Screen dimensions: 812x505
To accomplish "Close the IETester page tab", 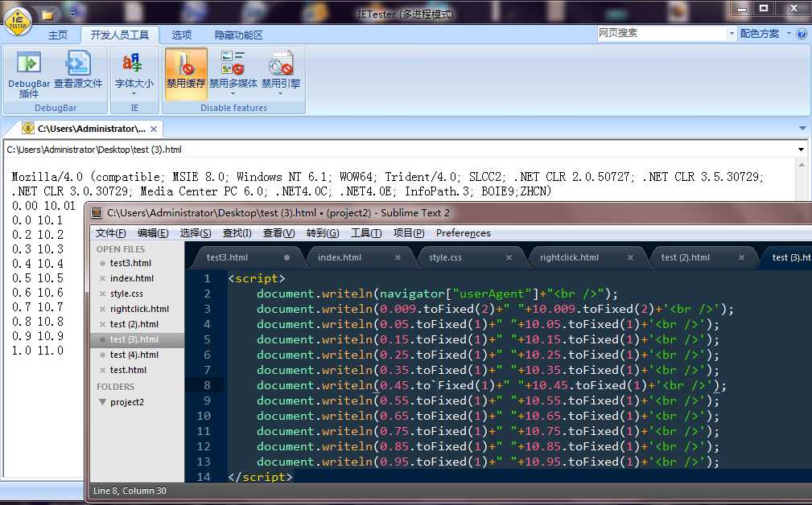I will [x=153, y=129].
